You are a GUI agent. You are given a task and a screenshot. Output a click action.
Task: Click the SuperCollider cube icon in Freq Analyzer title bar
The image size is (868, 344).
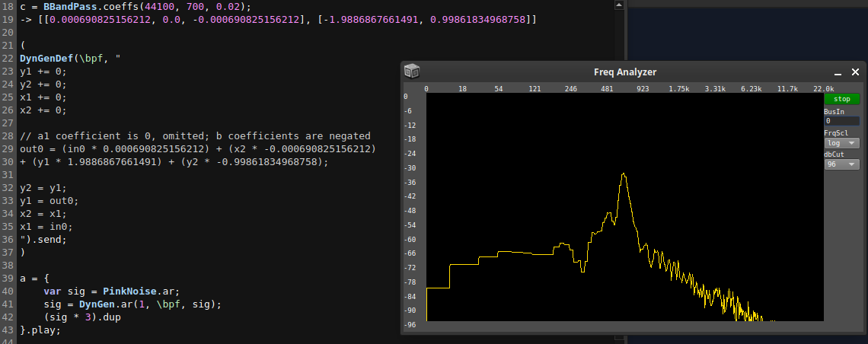412,72
